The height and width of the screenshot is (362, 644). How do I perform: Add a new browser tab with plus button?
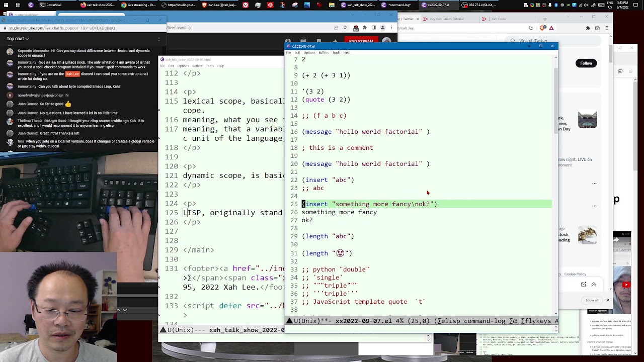(x=545, y=19)
